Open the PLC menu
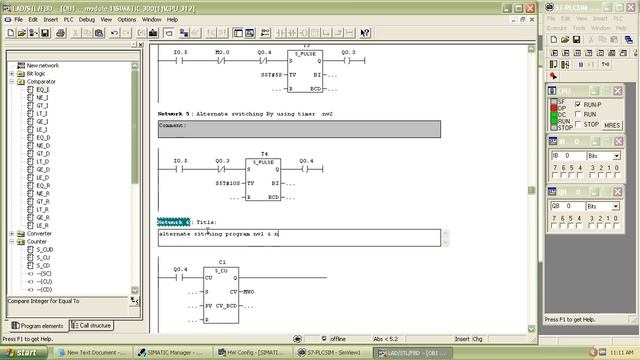This screenshot has height=360, width=640. pos(69,20)
